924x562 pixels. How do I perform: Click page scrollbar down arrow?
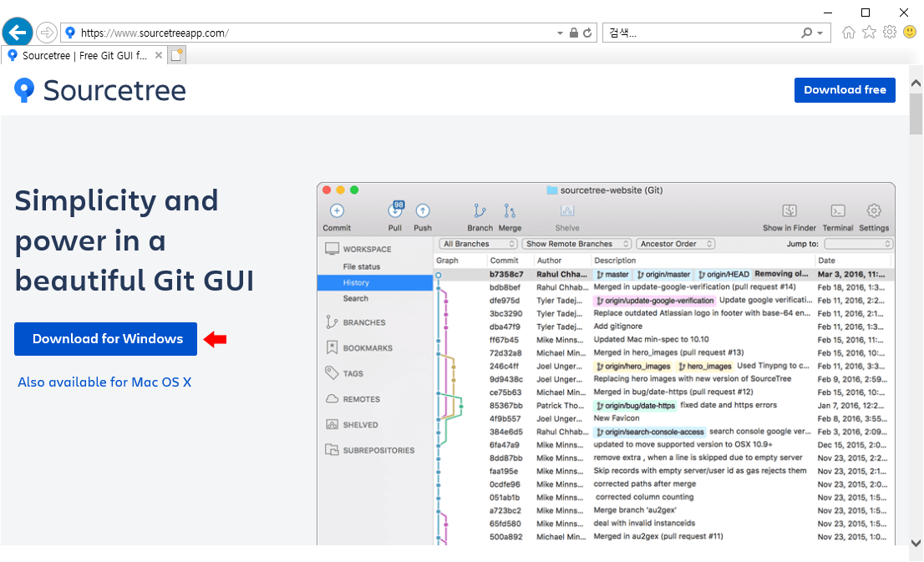(x=916, y=543)
